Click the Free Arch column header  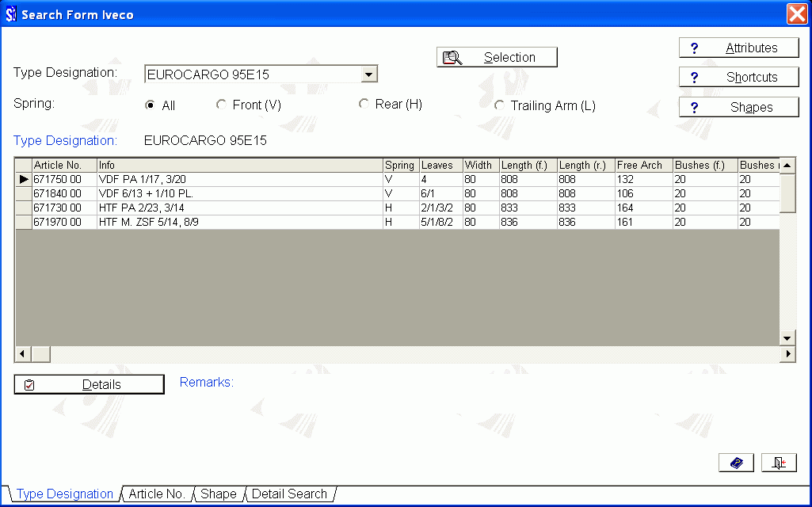pos(643,166)
